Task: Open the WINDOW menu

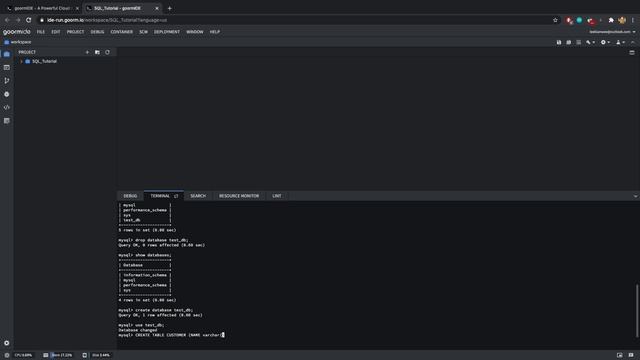Action: pos(195,32)
